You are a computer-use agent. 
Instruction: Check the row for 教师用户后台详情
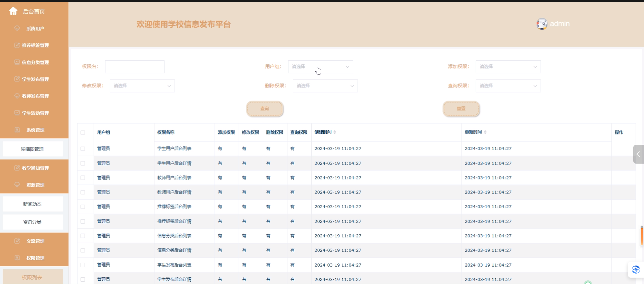[83, 192]
